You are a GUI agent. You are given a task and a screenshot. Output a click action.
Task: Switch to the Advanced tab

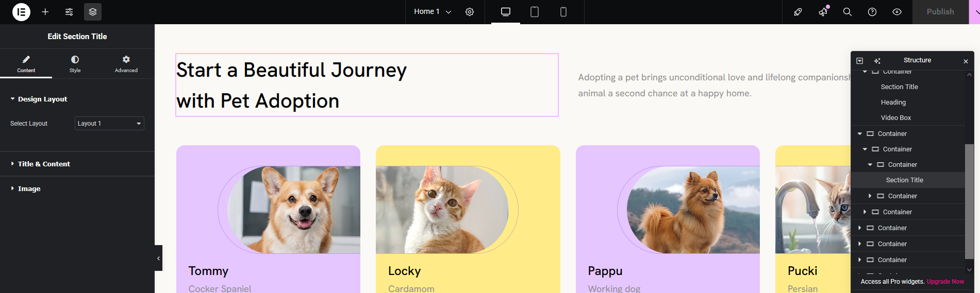(126, 63)
